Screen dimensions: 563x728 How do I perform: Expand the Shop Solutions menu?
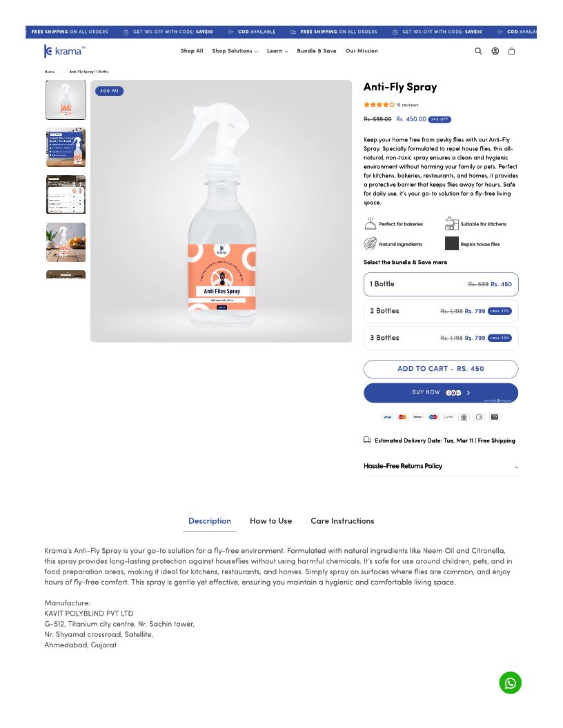point(235,51)
